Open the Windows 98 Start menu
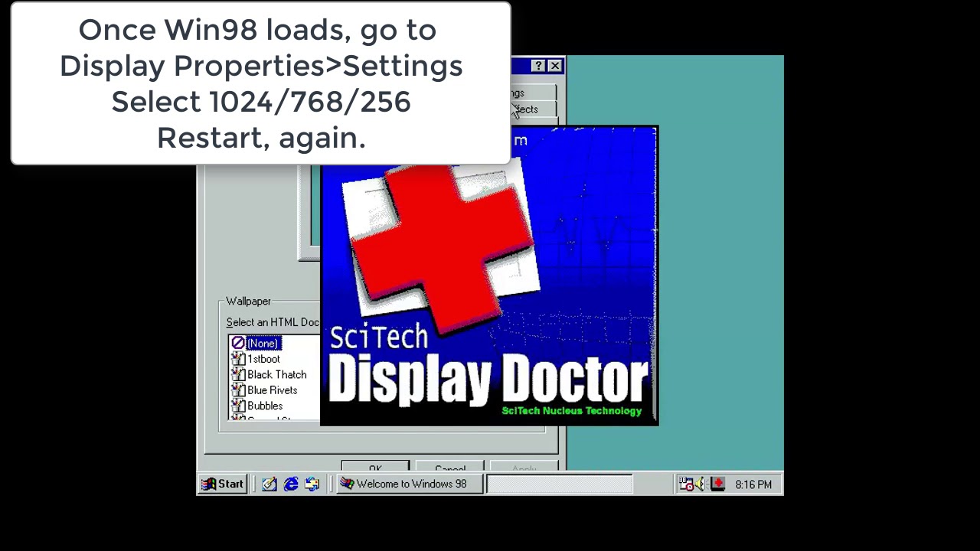The image size is (980, 551). point(223,484)
